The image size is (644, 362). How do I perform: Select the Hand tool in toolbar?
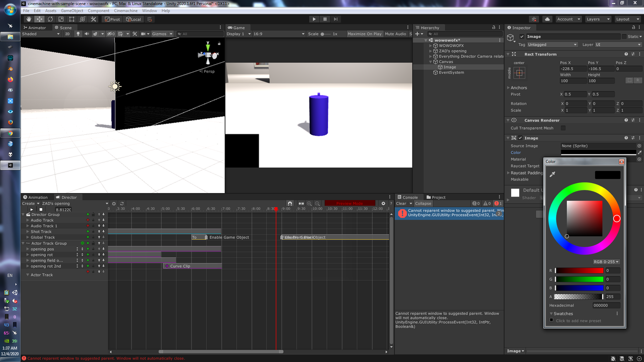(x=29, y=19)
